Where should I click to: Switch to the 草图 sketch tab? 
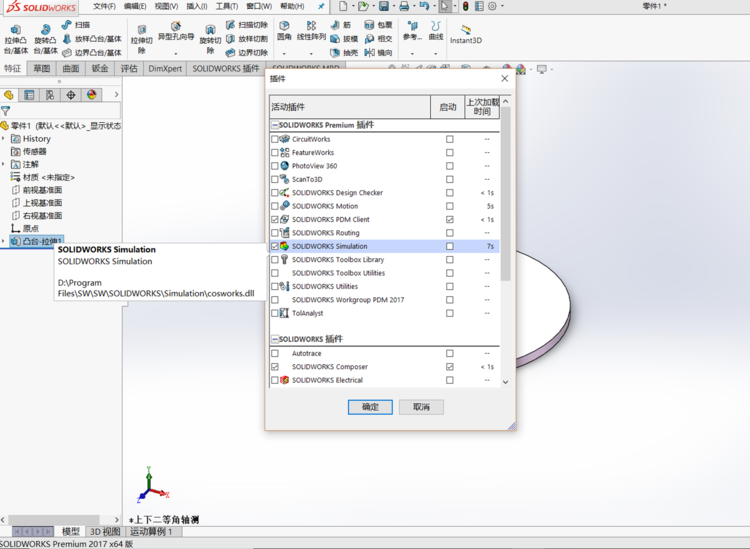[42, 68]
